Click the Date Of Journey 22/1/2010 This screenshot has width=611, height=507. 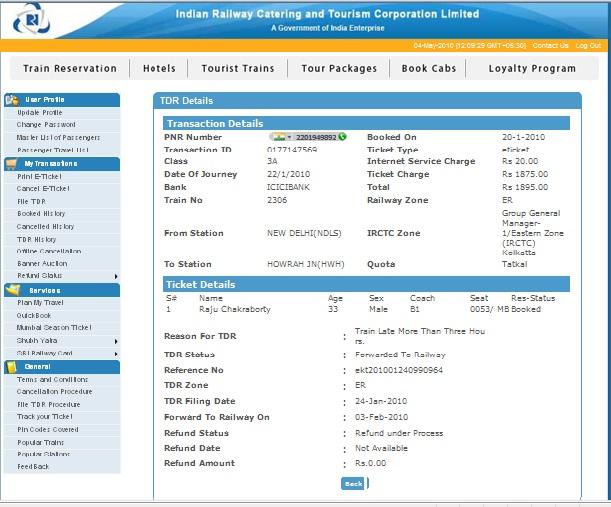coord(289,174)
